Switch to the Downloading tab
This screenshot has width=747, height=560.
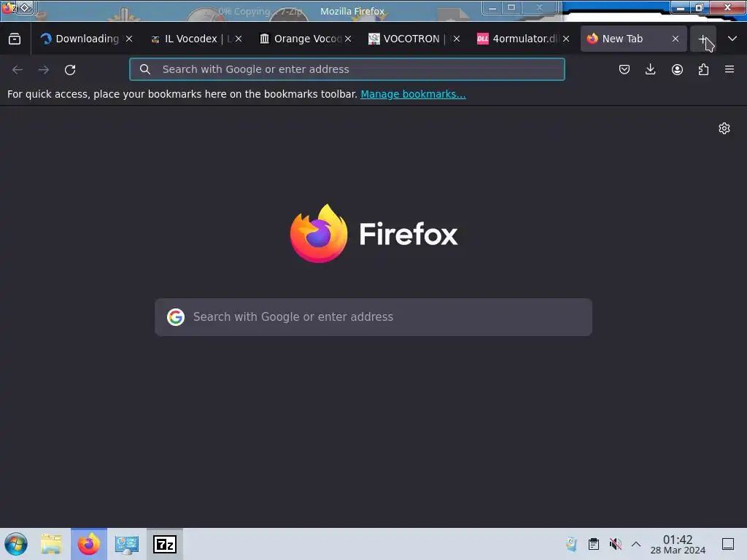[80, 39]
